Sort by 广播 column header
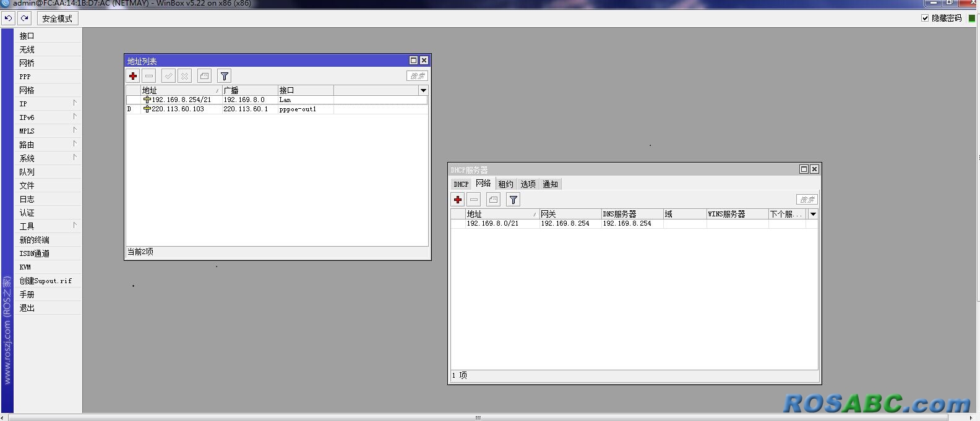980x421 pixels. coord(250,90)
